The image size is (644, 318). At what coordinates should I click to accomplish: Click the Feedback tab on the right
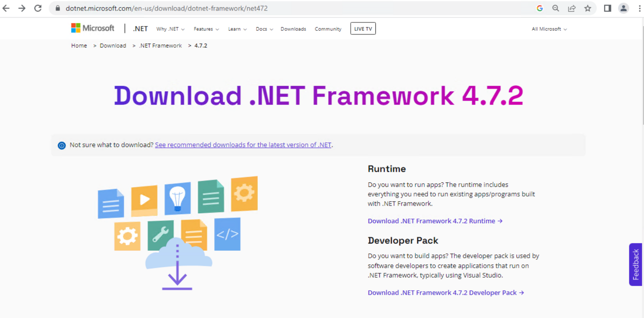pos(635,265)
